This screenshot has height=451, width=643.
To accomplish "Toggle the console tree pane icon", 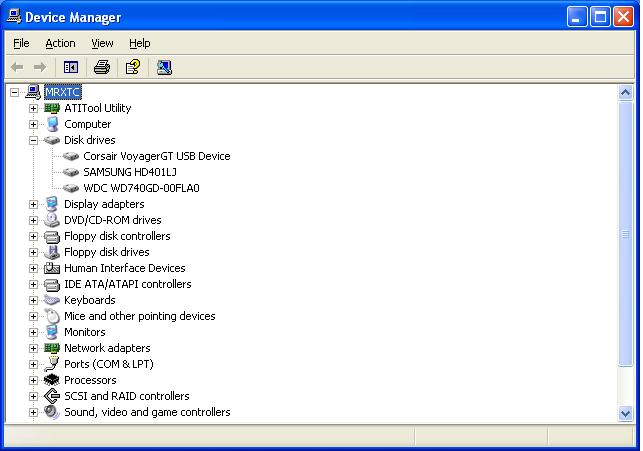I will click(71, 67).
